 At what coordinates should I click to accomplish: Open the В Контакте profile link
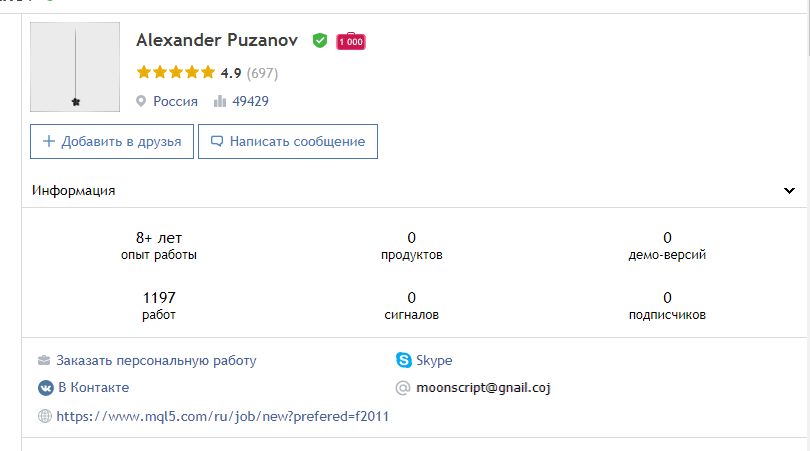coord(93,387)
